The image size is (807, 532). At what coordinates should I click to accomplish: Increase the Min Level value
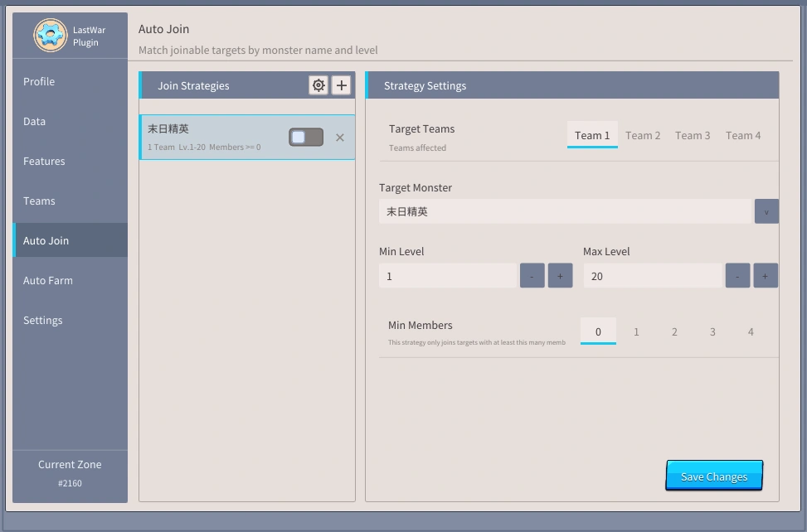[560, 275]
